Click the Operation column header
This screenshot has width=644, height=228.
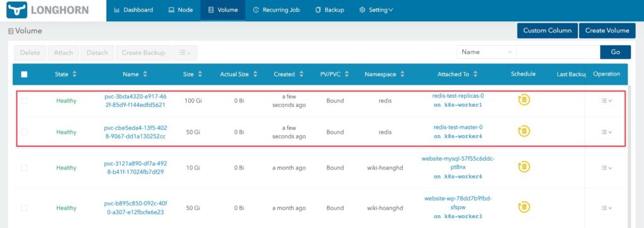[607, 74]
